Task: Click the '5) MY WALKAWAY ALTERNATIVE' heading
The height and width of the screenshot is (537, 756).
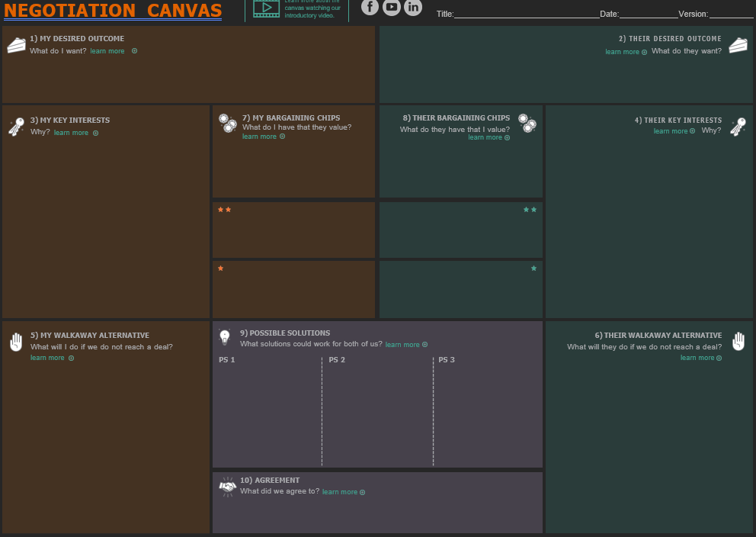Action: pos(90,336)
